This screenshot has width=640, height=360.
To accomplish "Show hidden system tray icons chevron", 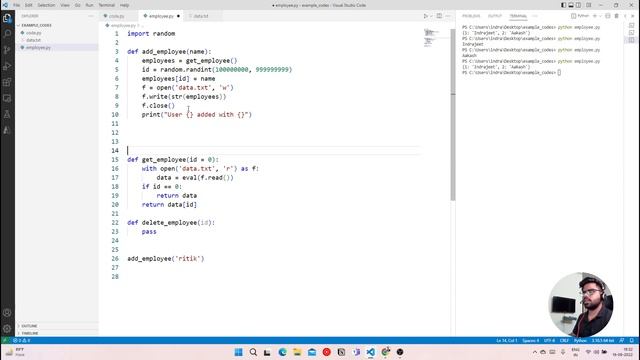I will [535, 352].
